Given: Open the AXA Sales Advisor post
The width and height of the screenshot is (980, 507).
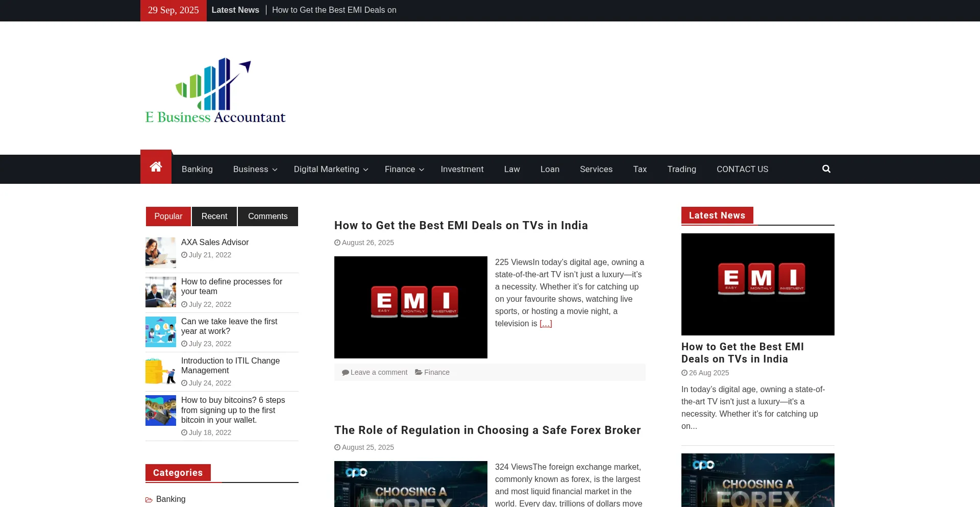Looking at the screenshot, I should pyautogui.click(x=215, y=242).
